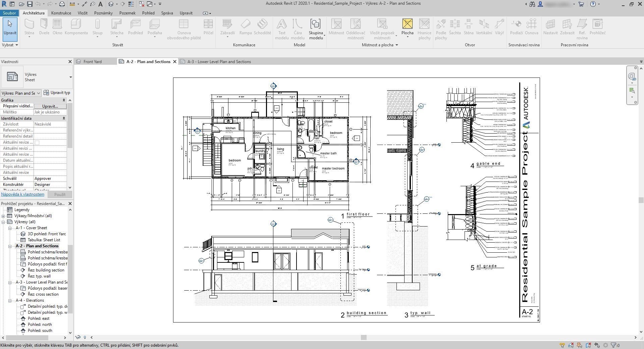Click the project browser vertical scrollbar
Screen dimensions: 644x349
click(x=70, y=279)
